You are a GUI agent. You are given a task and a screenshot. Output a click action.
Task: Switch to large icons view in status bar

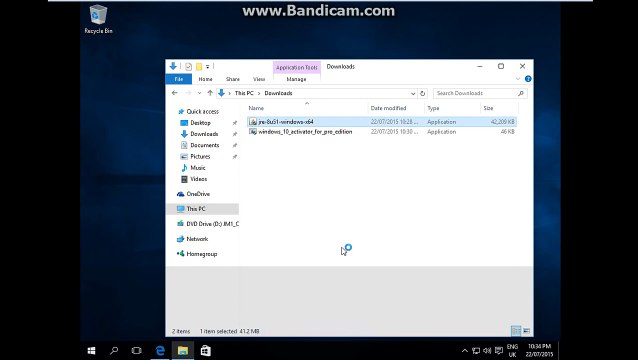click(526, 331)
